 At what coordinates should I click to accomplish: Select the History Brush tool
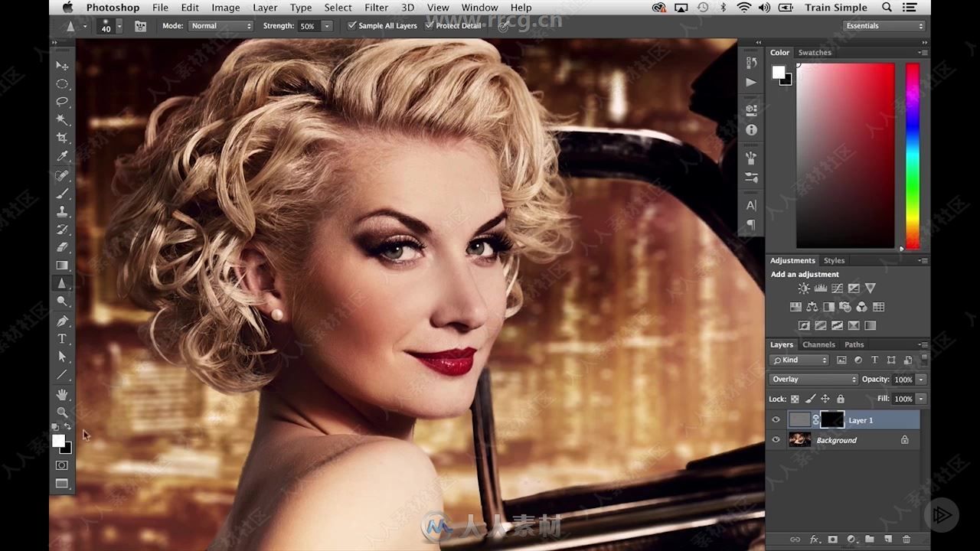click(62, 229)
